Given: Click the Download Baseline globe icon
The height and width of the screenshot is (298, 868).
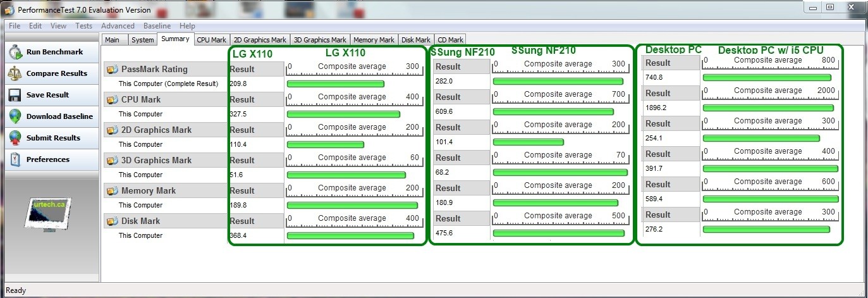Looking at the screenshot, I should 16,116.
